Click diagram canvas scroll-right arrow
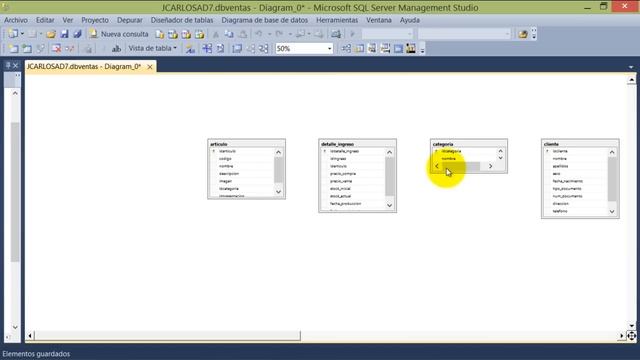This screenshot has width=640, height=360. 621,336
